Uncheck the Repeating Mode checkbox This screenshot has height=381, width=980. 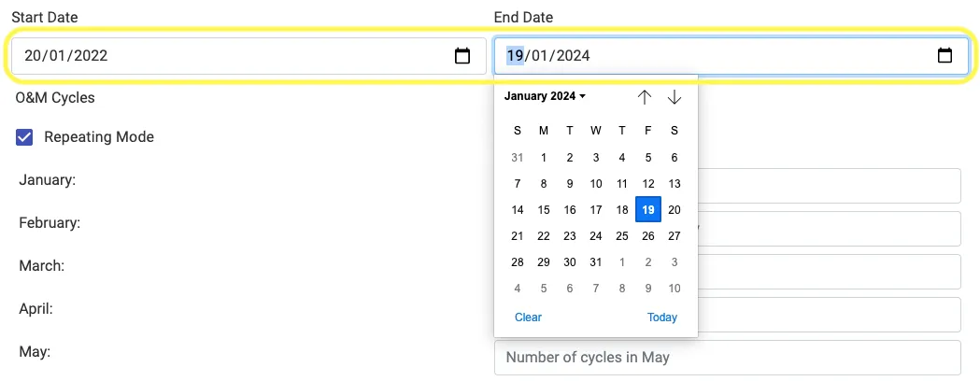pos(25,137)
